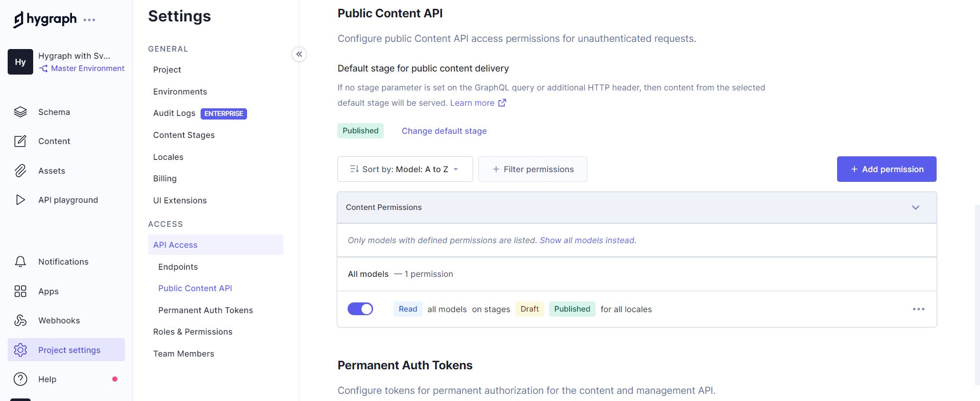
Task: Open the Webhooks icon
Action: [20, 320]
